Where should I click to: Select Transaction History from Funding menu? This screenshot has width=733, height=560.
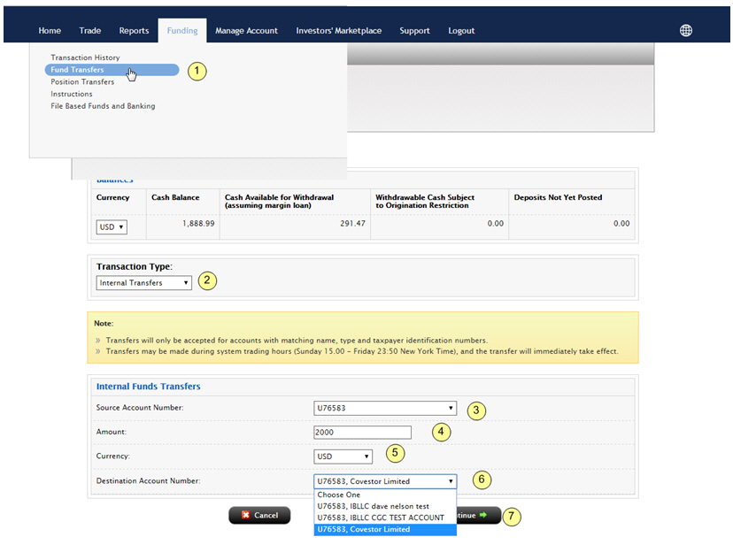point(85,58)
